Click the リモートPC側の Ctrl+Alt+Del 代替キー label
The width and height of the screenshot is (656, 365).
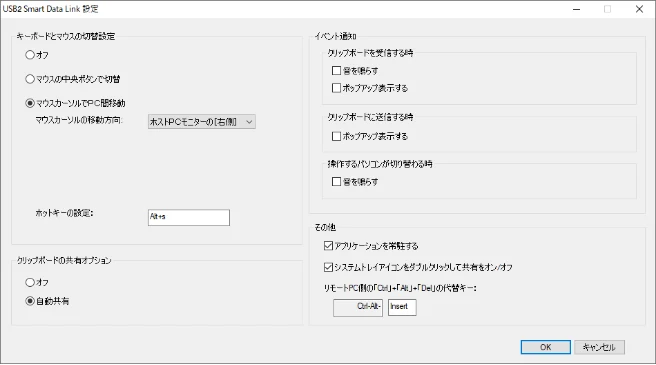coord(401,288)
